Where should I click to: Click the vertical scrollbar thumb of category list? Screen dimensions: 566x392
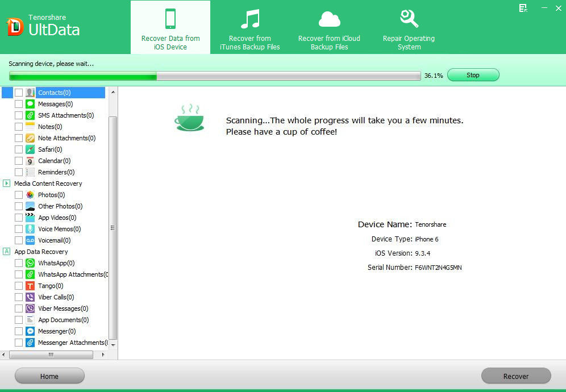click(113, 227)
